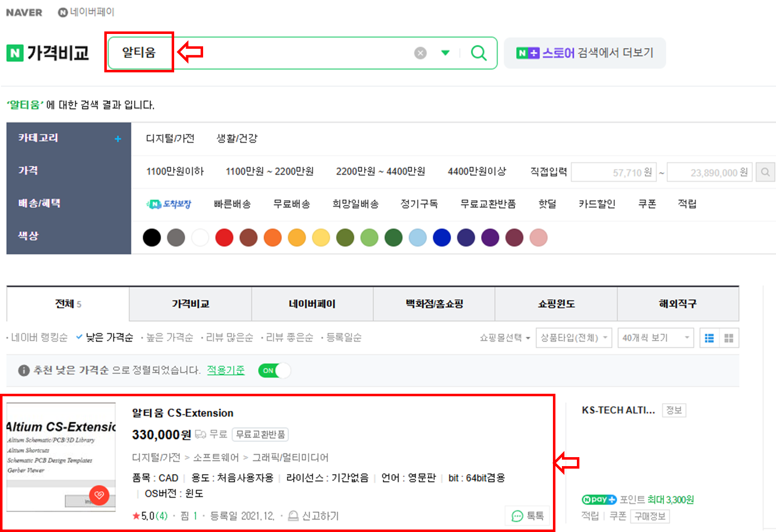This screenshot has width=776, height=532.
Task: Filter by price 2200만원 ~ 4400만원
Action: [x=380, y=171]
